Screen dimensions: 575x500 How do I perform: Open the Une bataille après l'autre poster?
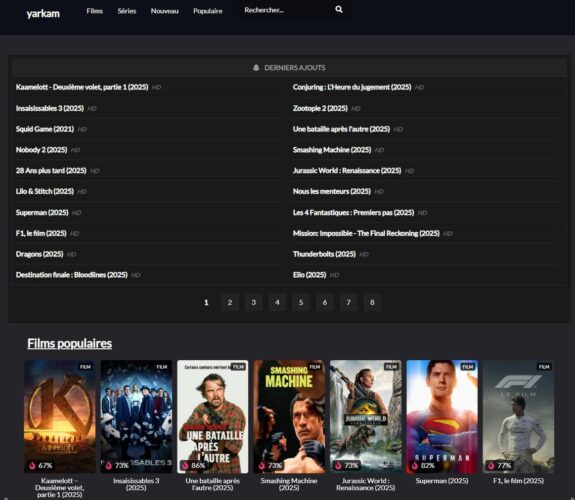(x=213, y=416)
